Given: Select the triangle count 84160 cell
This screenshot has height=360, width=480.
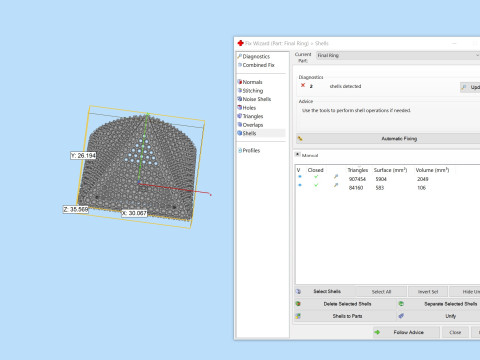Looking at the screenshot, I should pyautogui.click(x=356, y=188).
